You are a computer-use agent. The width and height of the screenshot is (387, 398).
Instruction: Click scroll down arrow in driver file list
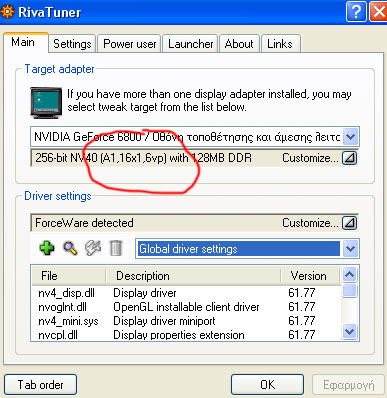point(349,331)
